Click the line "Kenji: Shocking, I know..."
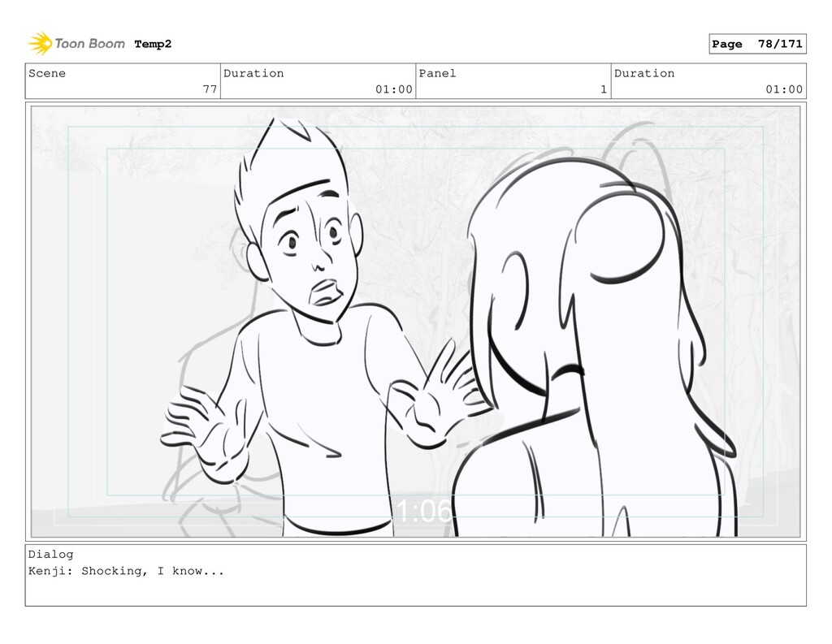Image resolution: width=832 pixels, height=644 pixels. [x=126, y=572]
